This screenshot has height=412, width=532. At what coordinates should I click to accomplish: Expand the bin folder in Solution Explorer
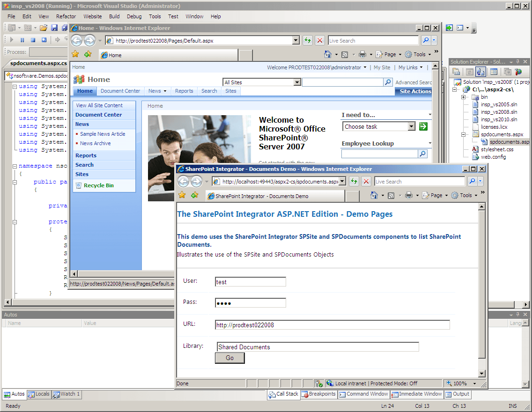[464, 97]
